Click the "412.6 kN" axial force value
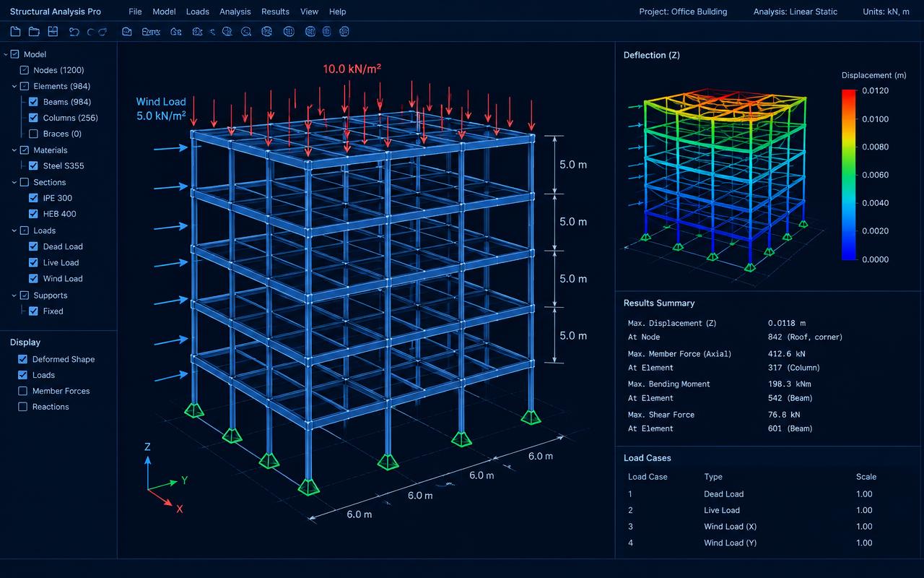 pos(787,354)
